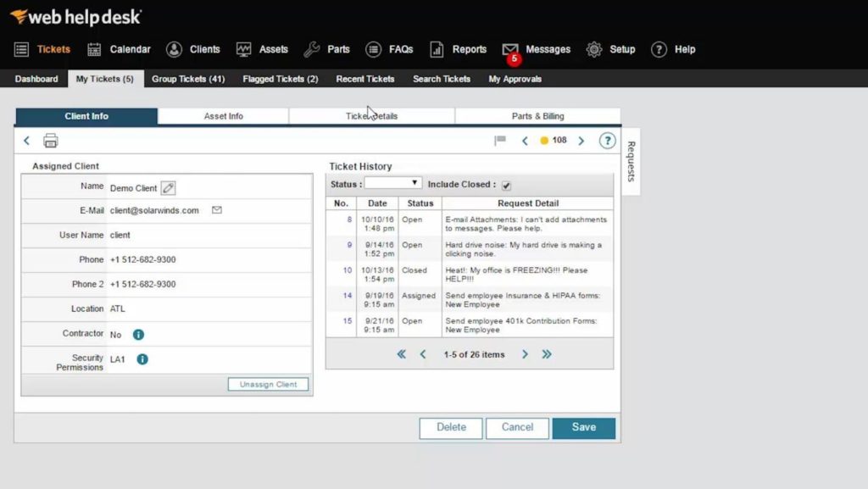Image resolution: width=868 pixels, height=489 pixels.
Task: Show Contractor info icon
Action: pyautogui.click(x=138, y=335)
